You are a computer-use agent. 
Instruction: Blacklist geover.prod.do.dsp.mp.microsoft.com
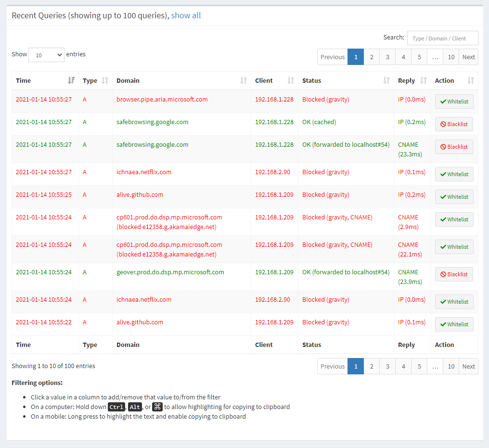[x=454, y=274]
